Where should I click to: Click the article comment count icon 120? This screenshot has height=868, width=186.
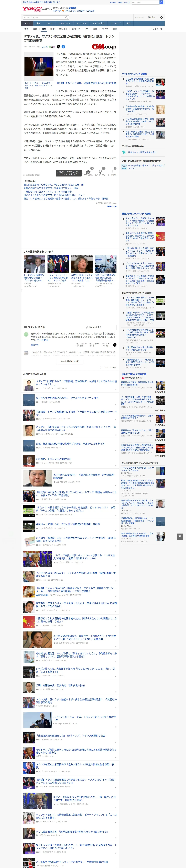click(x=45, y=47)
